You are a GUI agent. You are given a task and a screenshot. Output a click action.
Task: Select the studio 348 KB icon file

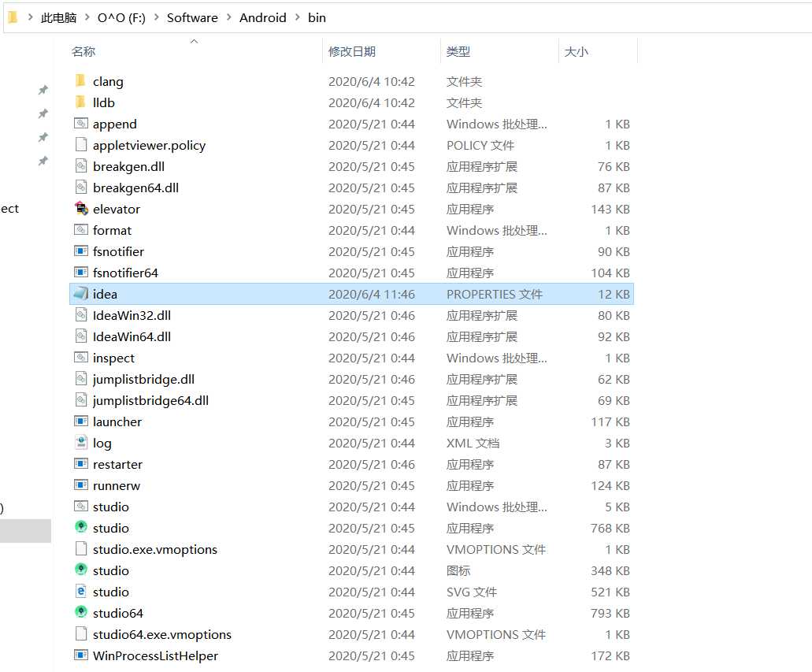[81, 570]
